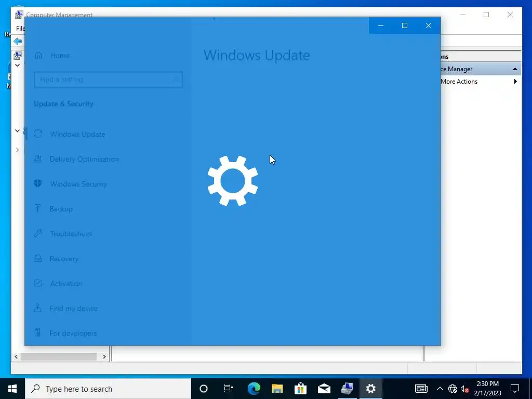Click the Find a setting search box
Image resolution: width=532 pixels, height=399 pixels.
[108, 79]
